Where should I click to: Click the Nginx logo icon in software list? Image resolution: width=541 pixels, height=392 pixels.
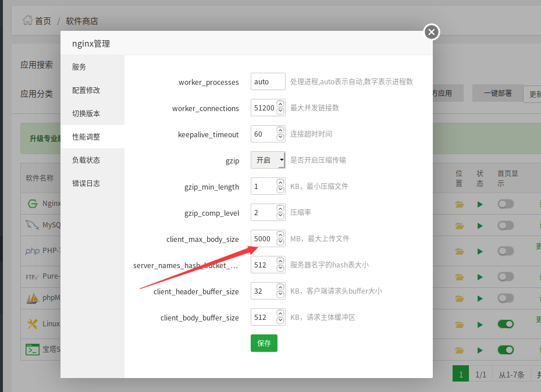pyautogui.click(x=33, y=204)
